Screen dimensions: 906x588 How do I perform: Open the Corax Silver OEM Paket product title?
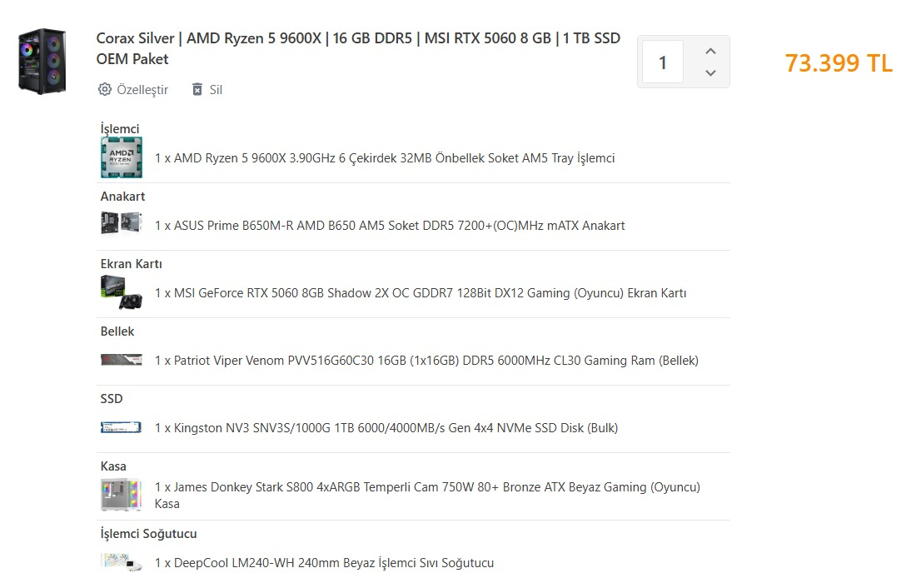point(358,48)
